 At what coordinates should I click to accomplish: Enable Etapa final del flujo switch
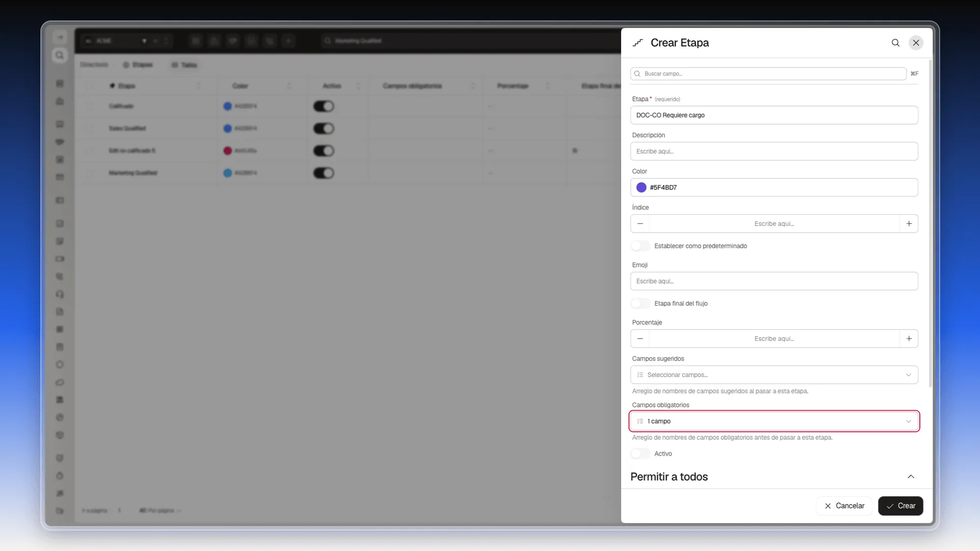[641, 304]
